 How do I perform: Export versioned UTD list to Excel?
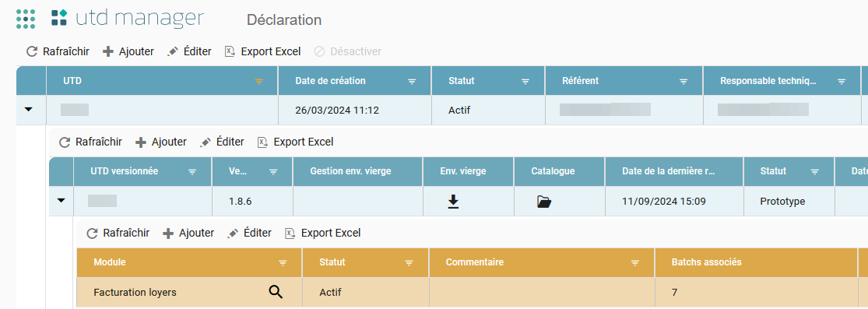(295, 142)
